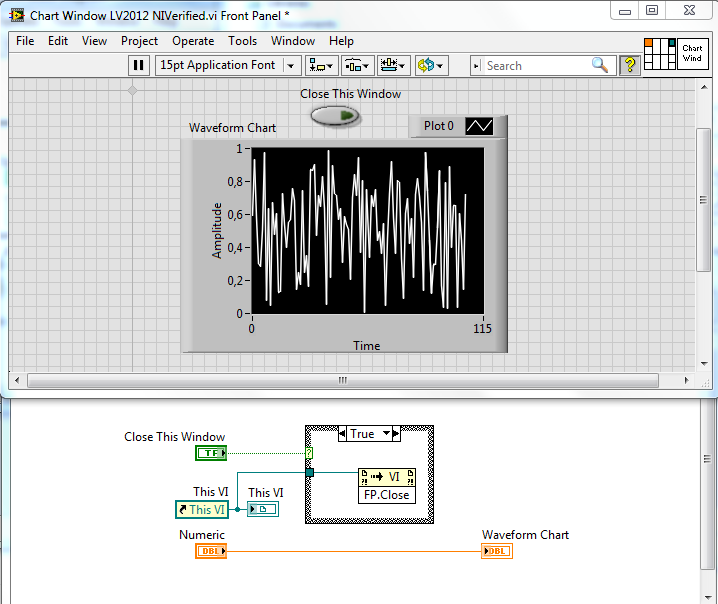Click the Waveform Chart label on front panel

233,128
